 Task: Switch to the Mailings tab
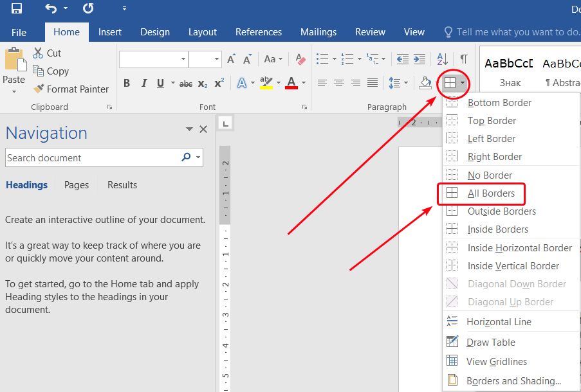pyautogui.click(x=318, y=32)
